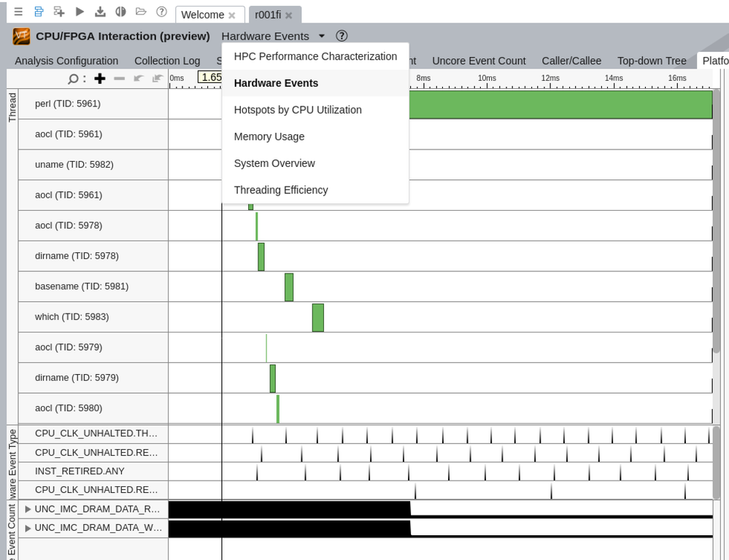
Task: Click help icon next to Hardware Events
Action: pos(342,36)
